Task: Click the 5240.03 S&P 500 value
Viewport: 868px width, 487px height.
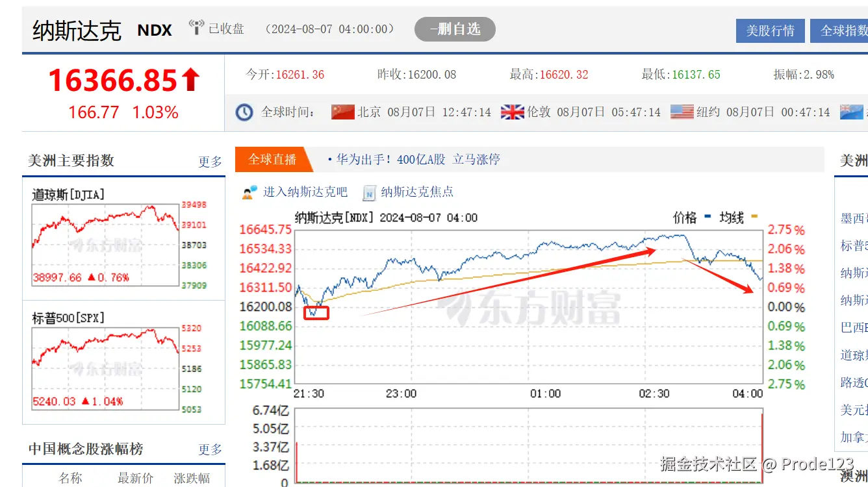Action: [x=55, y=401]
